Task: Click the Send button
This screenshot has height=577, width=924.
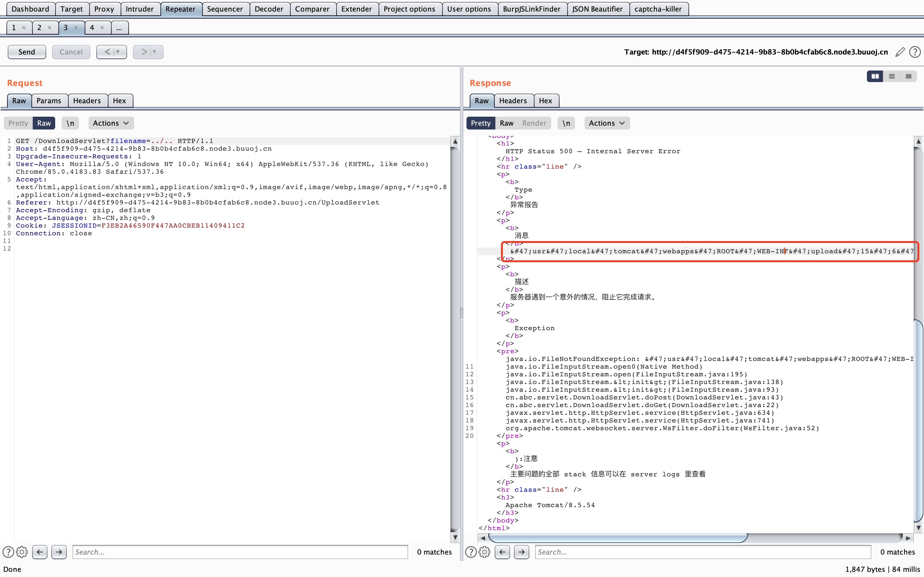Action: (x=27, y=52)
